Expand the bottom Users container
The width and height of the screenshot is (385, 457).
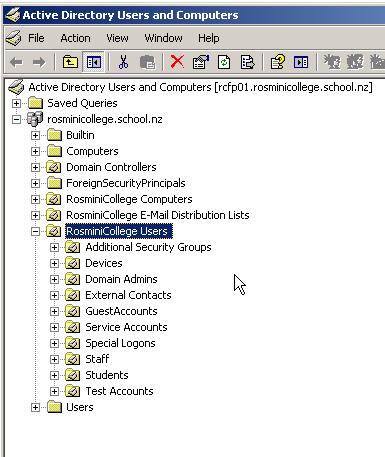tap(35, 407)
